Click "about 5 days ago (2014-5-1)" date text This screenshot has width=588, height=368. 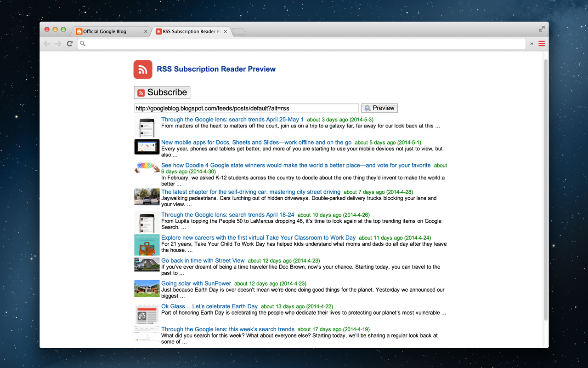pos(388,143)
